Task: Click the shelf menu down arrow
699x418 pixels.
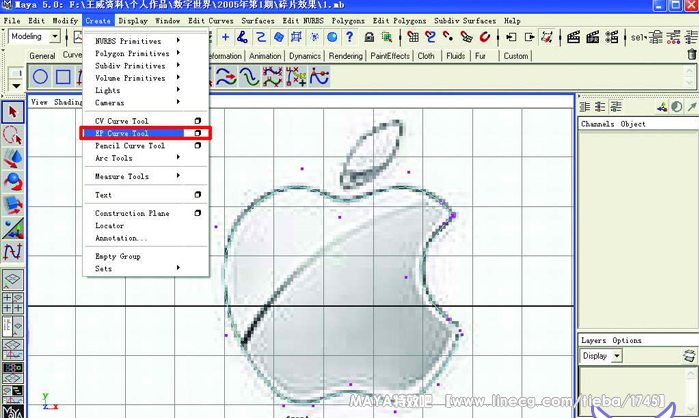Action: (16, 86)
